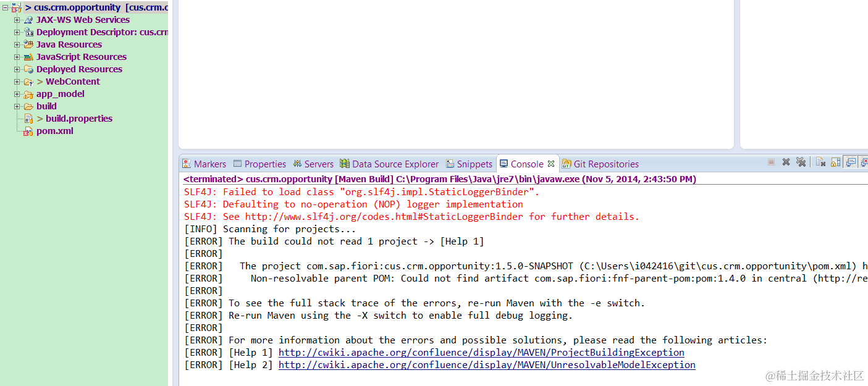The width and height of the screenshot is (868, 386).
Task: Select the JavaScript Resources label
Action: (82, 57)
